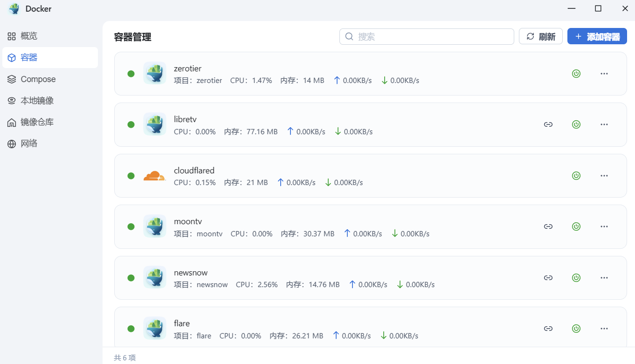Open more options menu for zerotier
The height and width of the screenshot is (364, 635).
pos(604,74)
